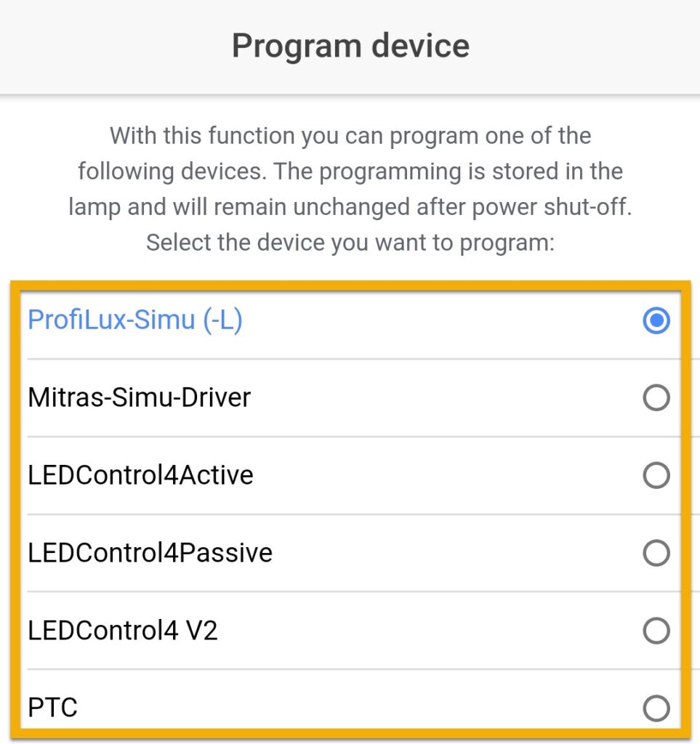Enable the LEDControl4Active radio option
Image resolution: width=700 pixels, height=744 pixels.
656,475
